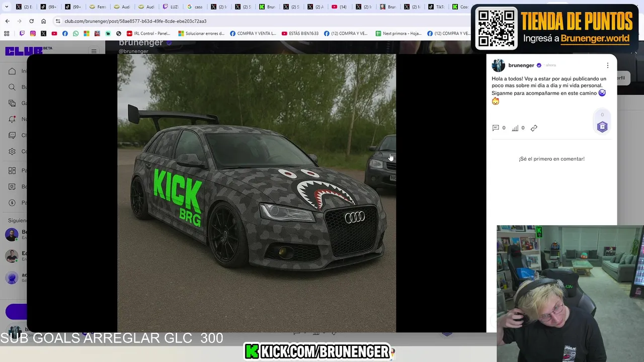Click the dollar coin icon in sidebar

tap(12, 203)
